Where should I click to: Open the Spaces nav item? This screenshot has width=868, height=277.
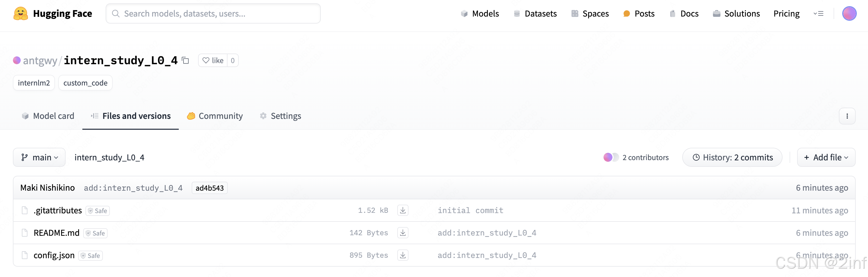pos(590,13)
